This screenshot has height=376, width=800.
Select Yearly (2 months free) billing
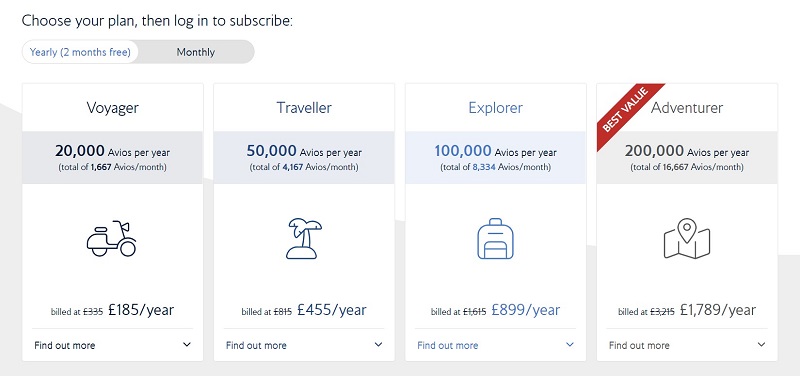(80, 52)
